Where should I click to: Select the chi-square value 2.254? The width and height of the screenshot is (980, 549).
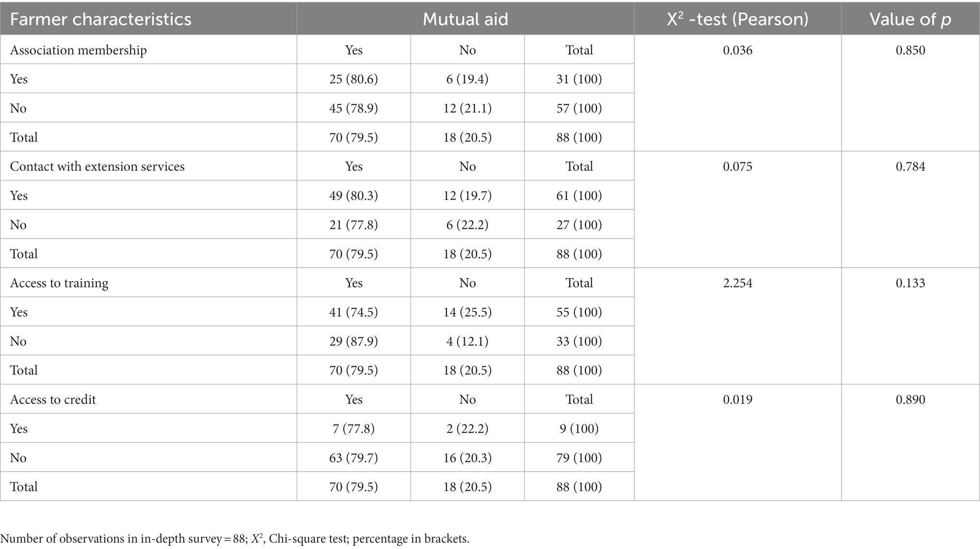[738, 283]
